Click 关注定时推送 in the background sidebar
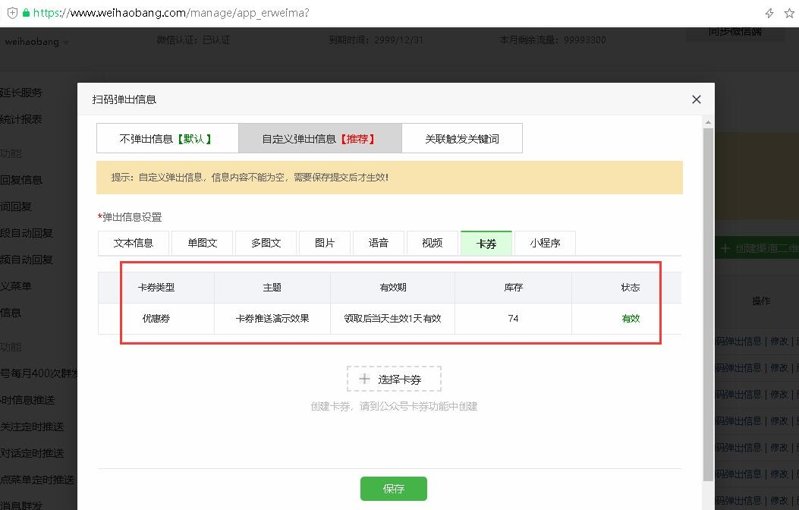 click(x=32, y=426)
